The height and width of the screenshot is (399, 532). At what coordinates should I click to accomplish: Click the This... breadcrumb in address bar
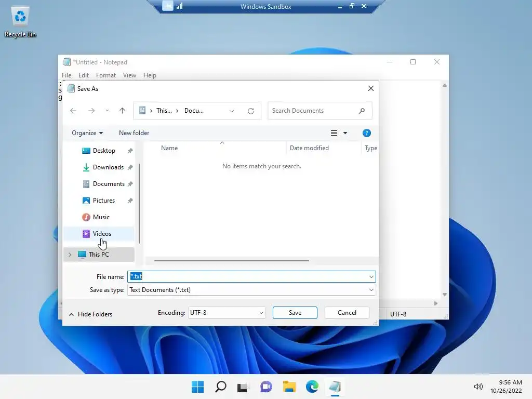[164, 111]
